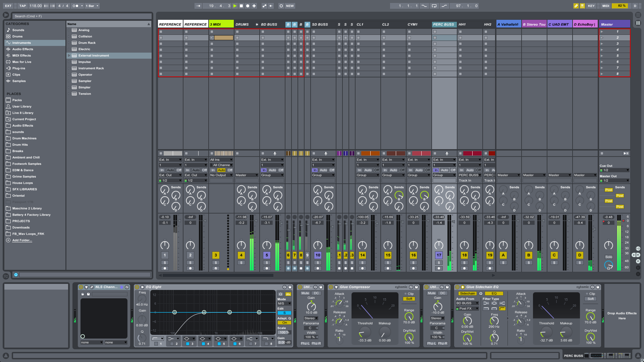
Task: Select Plug-ins browser category
Action: 19,68
